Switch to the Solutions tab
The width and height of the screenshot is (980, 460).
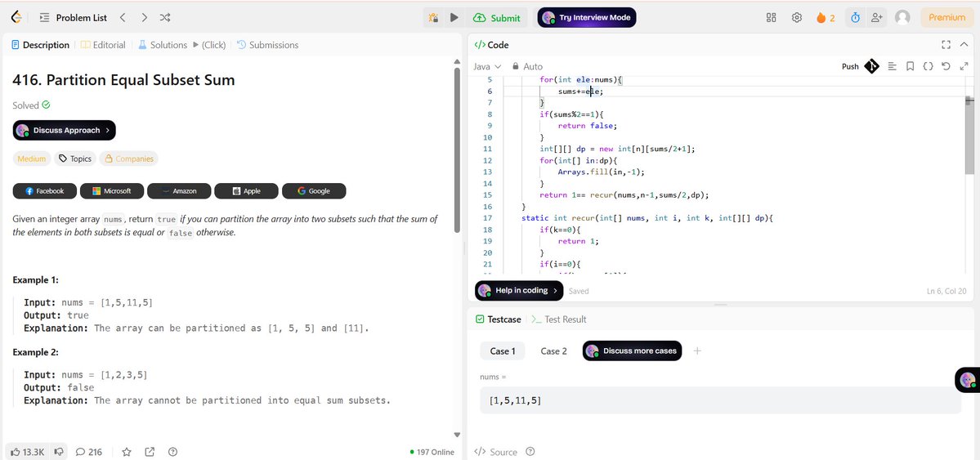(x=163, y=45)
